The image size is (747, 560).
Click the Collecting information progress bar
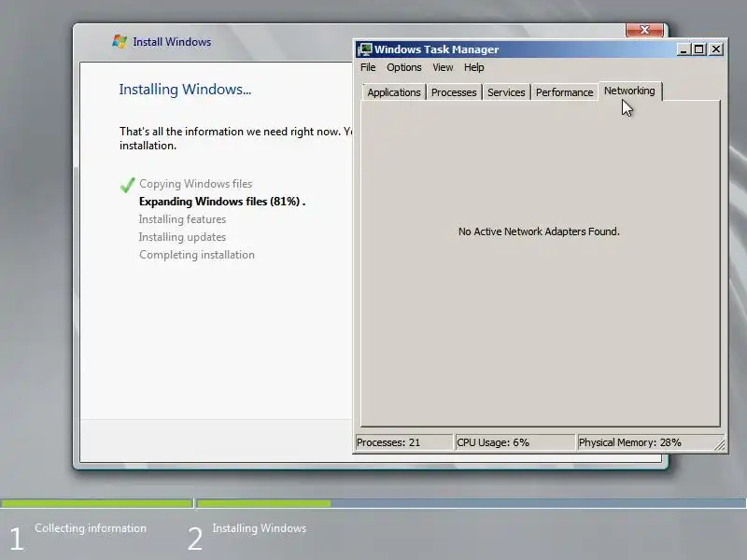pyautogui.click(x=96, y=503)
